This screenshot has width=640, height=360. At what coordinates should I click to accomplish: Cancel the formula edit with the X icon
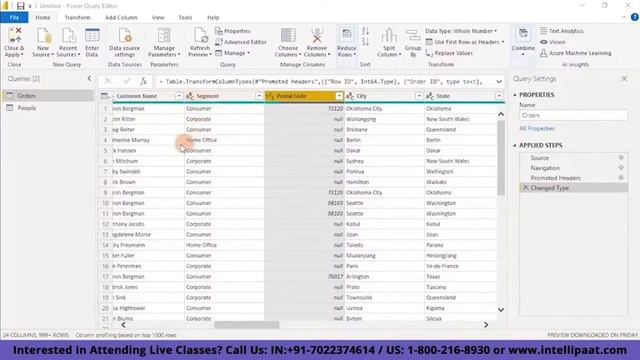tap(108, 81)
